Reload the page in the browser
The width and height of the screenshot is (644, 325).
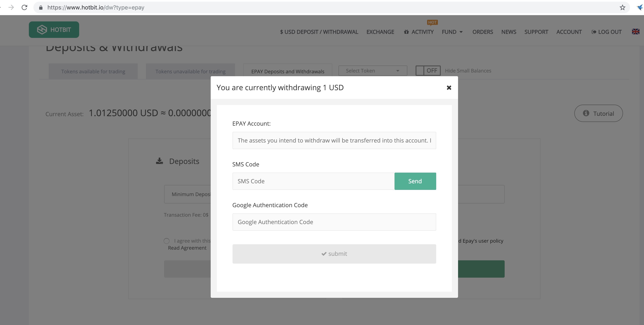pos(24,7)
